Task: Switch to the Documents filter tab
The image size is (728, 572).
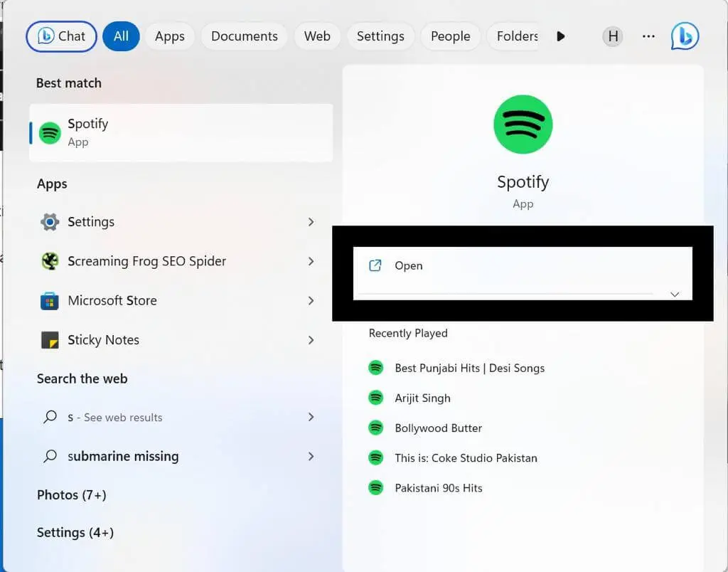Action: tap(245, 36)
